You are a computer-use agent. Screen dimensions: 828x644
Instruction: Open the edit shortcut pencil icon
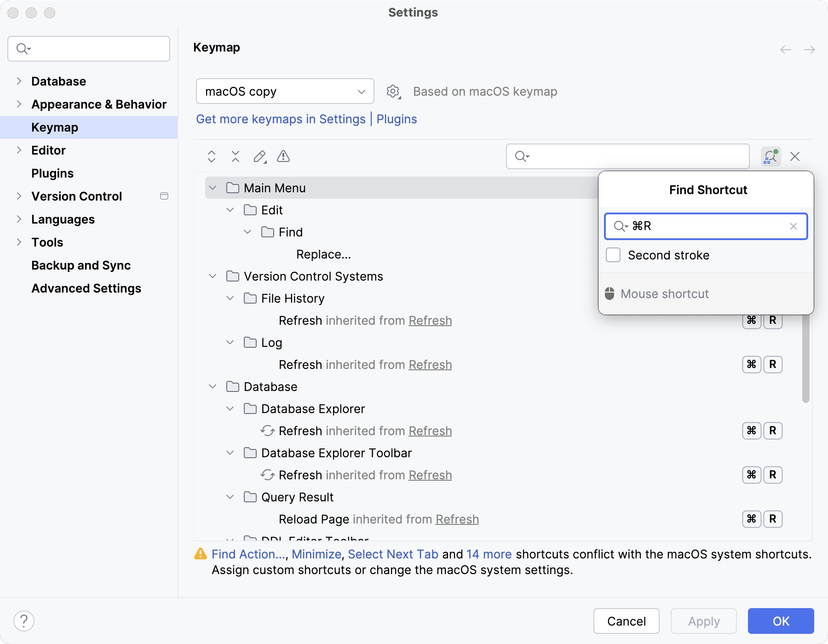(x=259, y=156)
